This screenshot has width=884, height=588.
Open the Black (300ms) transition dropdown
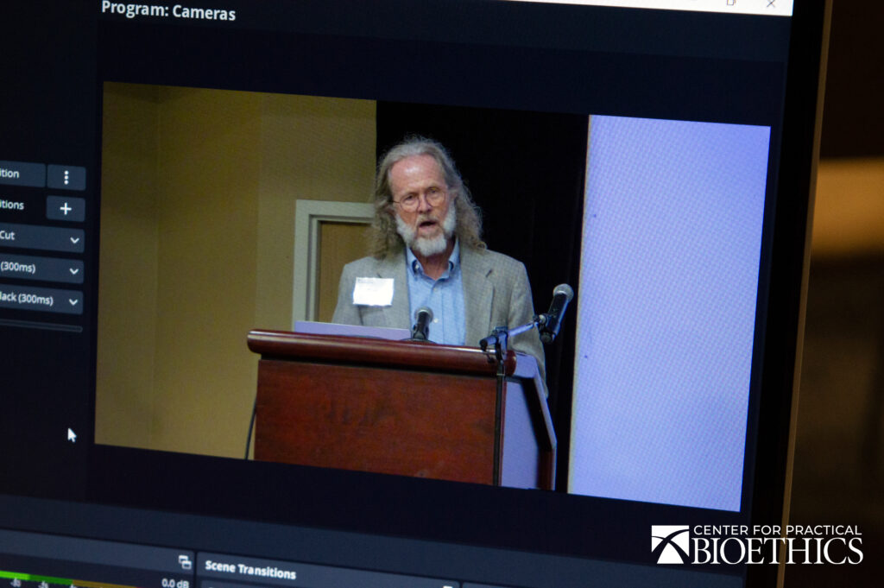[41, 300]
